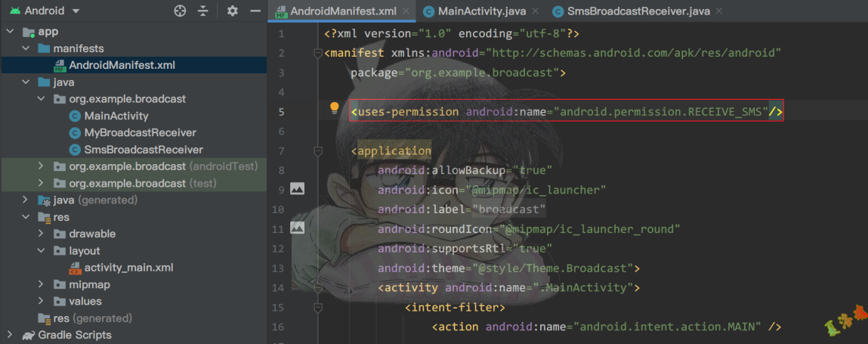This screenshot has height=344, width=868.
Task: Click the image gutter icon on line 11
Action: tap(297, 228)
